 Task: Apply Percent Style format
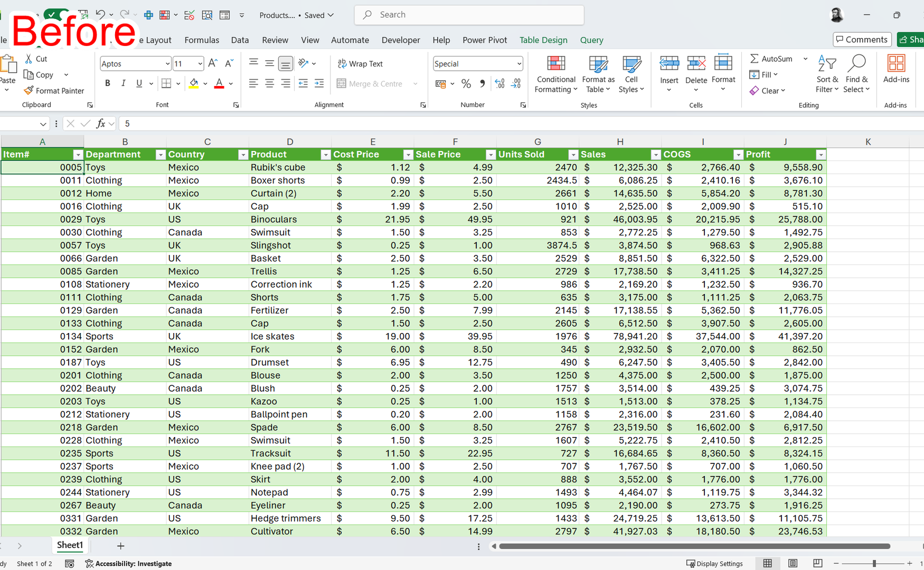point(466,83)
